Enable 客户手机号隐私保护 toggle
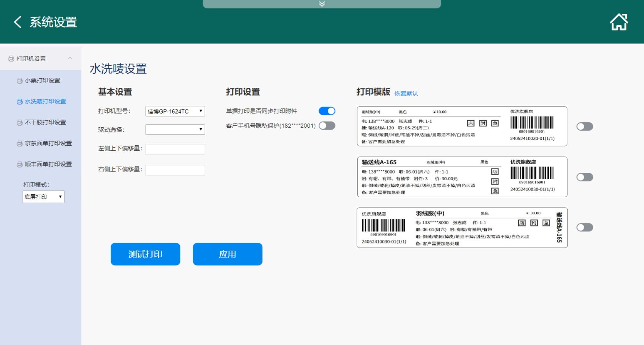Viewport: 644px width, 345px height. (327, 126)
